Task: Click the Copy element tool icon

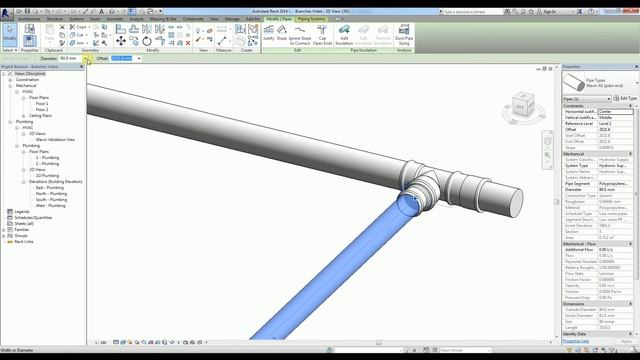Action: tap(134, 41)
